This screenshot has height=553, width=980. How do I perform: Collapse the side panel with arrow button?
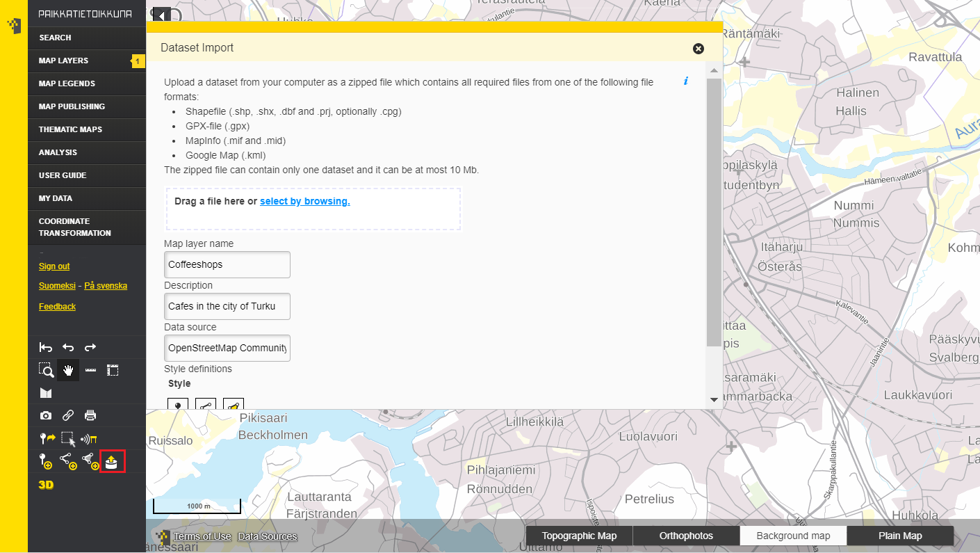[161, 16]
